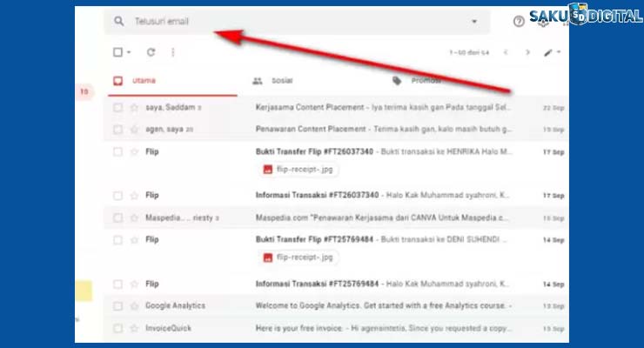Tick the select-all checkbox in toolbar
Image resolution: width=644 pixels, height=348 pixels.
click(x=117, y=52)
